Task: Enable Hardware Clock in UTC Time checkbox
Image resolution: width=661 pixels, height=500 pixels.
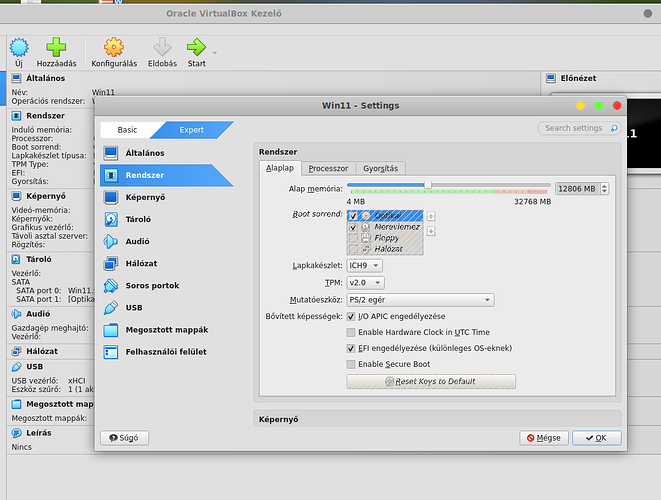Action: 351,332
